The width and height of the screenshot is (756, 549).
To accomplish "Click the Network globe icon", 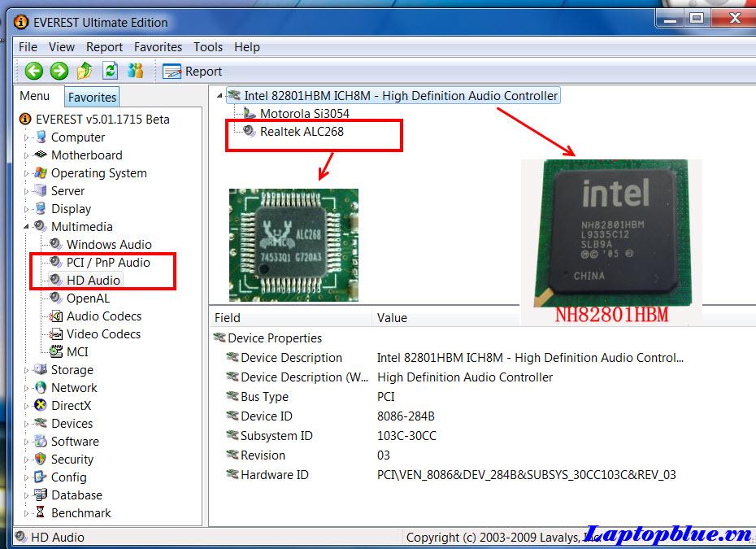I will point(41,387).
